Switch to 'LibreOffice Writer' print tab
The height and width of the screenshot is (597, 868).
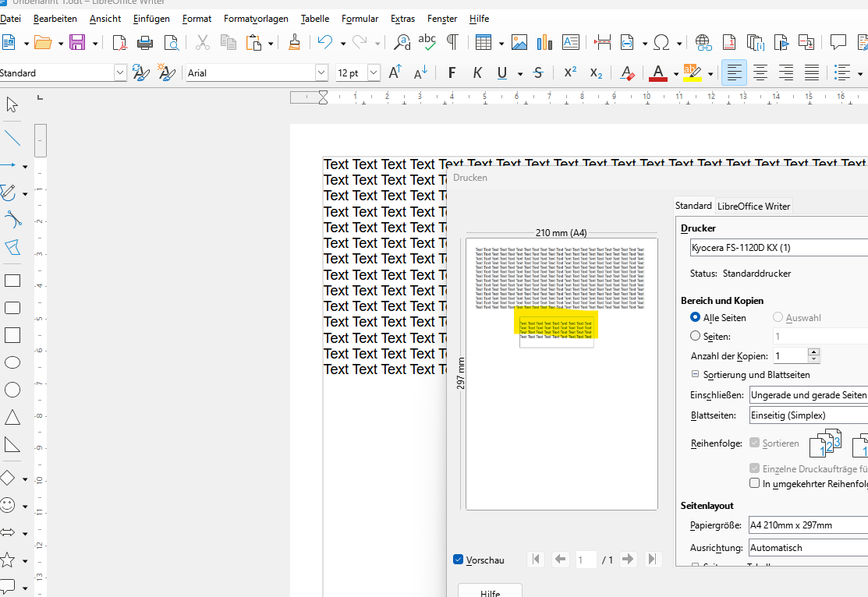coord(753,206)
